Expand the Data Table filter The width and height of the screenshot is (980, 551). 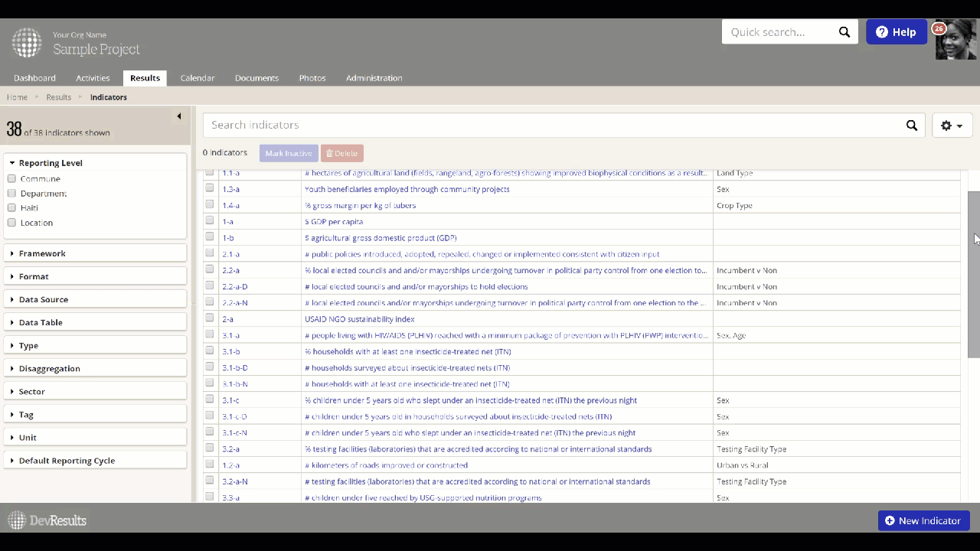[x=95, y=322]
